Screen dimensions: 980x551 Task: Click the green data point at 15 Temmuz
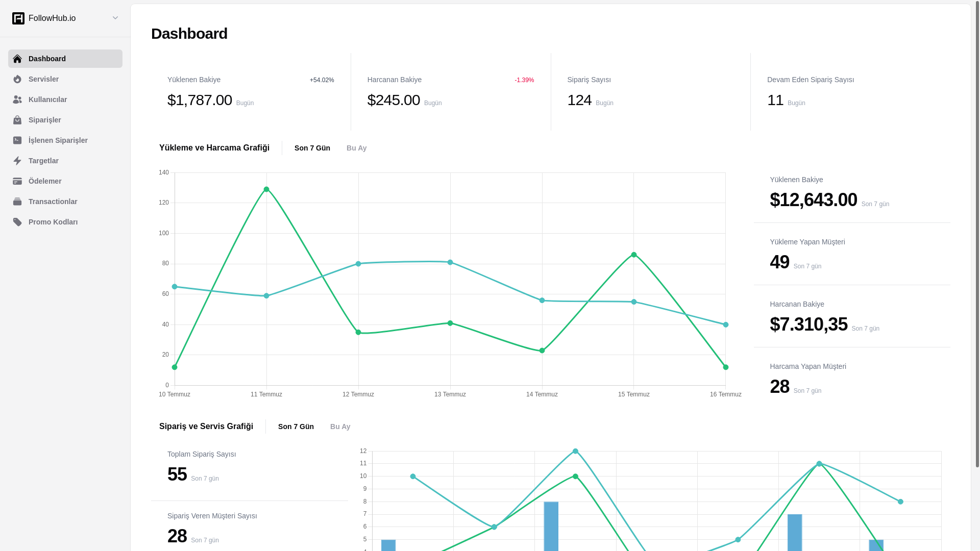pyautogui.click(x=634, y=255)
